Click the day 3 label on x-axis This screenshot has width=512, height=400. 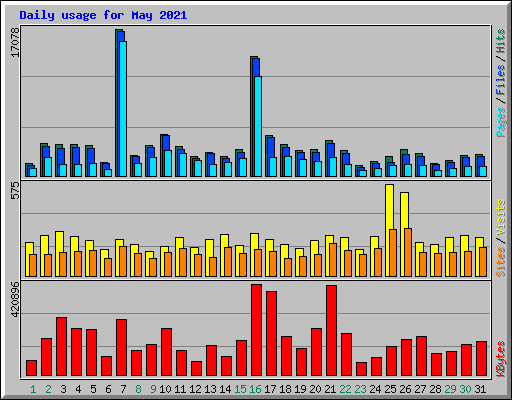(63, 389)
